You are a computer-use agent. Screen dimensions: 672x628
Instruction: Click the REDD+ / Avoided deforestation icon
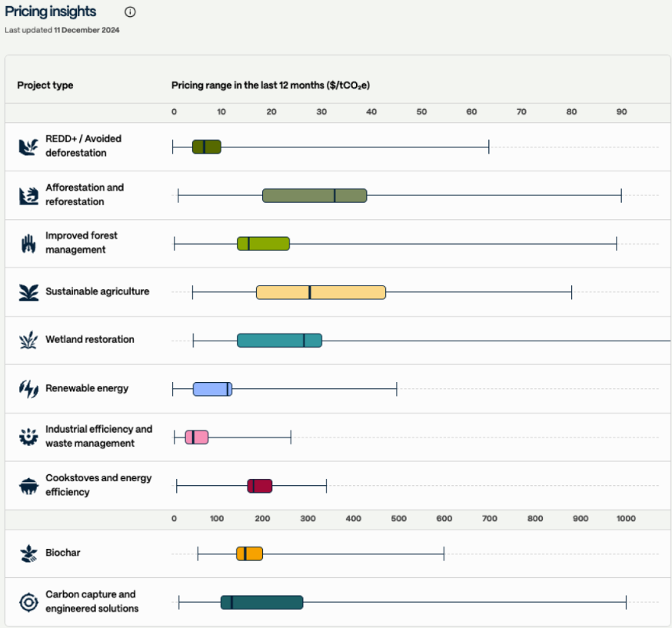(x=28, y=146)
